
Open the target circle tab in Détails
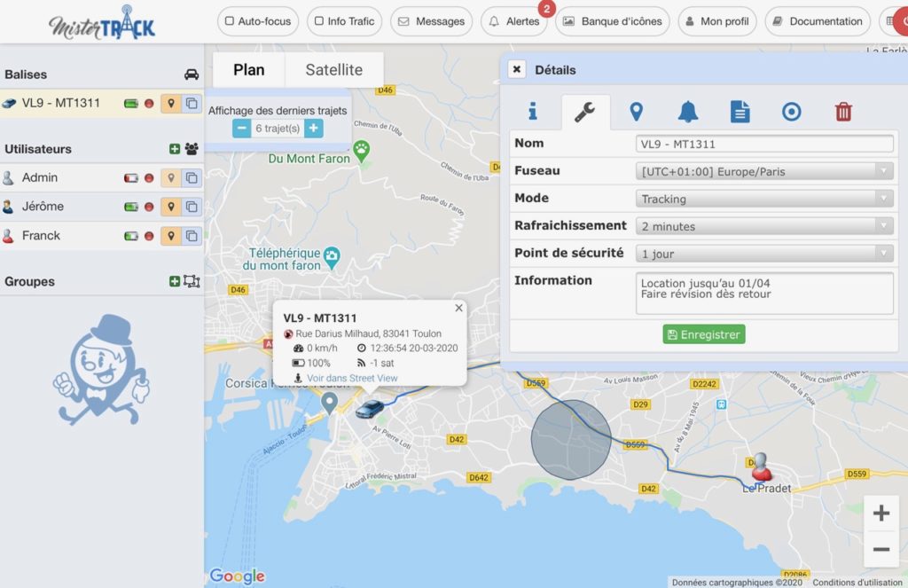[791, 111]
